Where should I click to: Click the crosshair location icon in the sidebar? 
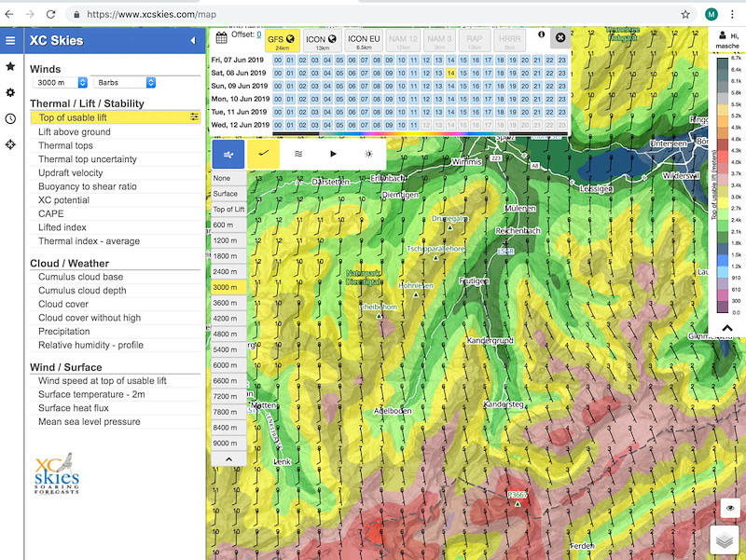(x=10, y=144)
